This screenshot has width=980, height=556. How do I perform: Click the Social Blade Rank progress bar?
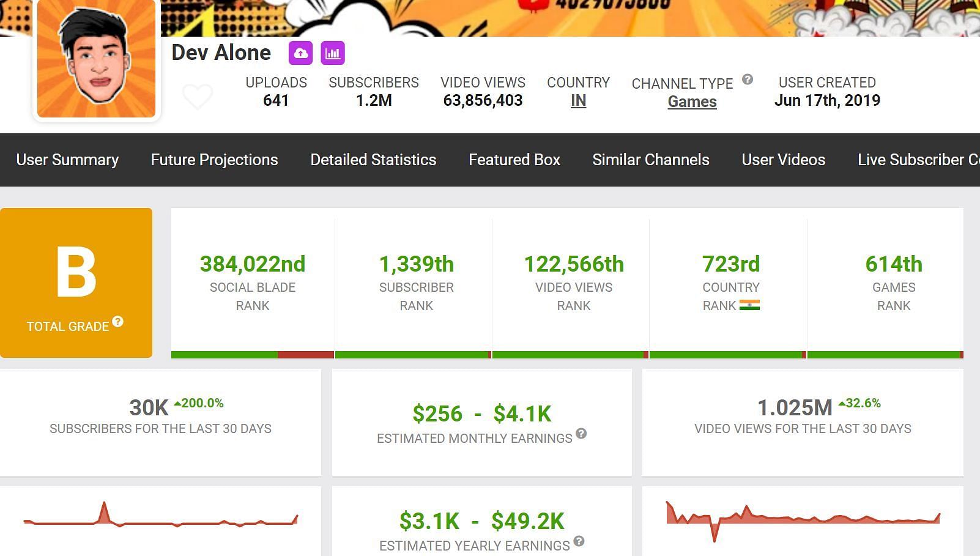[x=252, y=355]
